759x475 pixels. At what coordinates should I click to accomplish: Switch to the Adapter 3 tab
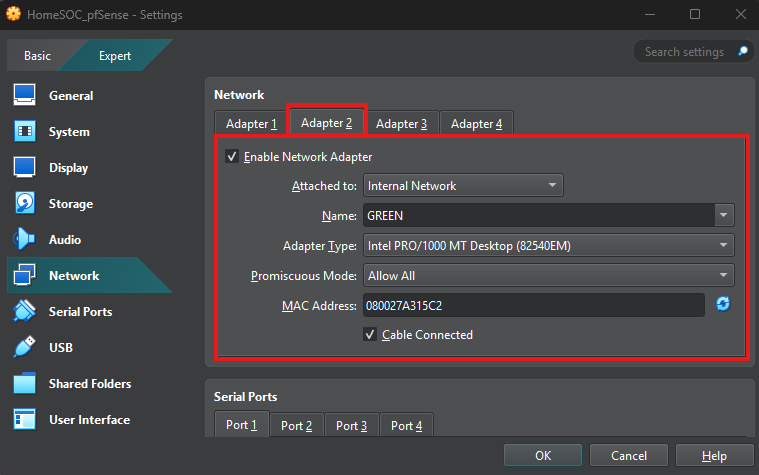pyautogui.click(x=401, y=124)
